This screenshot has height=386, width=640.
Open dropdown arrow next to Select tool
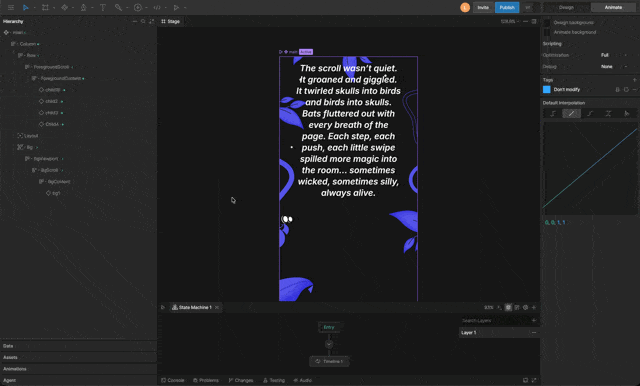point(34,8)
